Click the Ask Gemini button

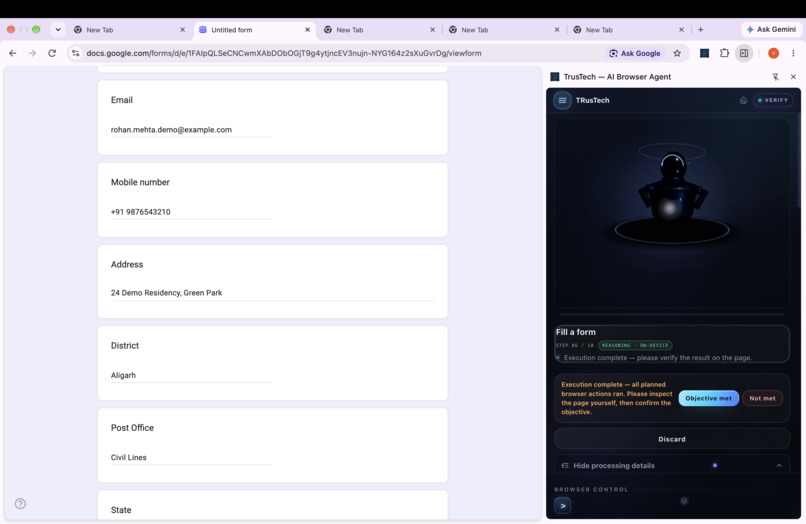point(771,29)
